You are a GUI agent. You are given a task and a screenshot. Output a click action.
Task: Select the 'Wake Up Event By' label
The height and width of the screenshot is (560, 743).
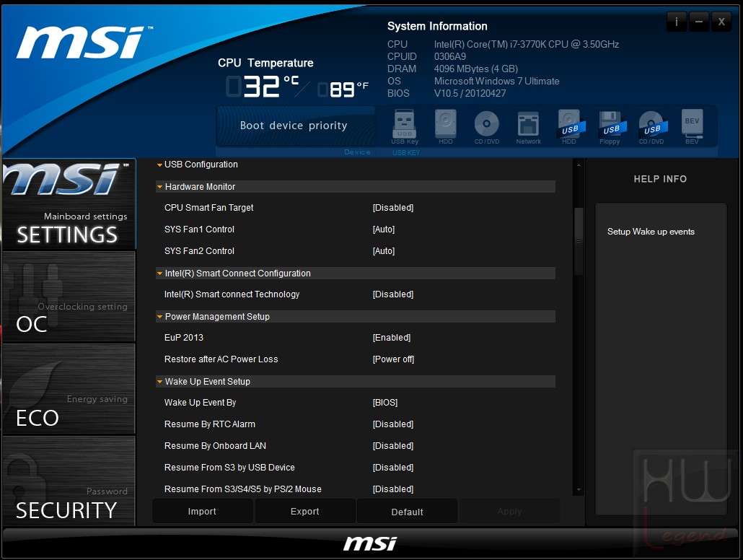click(200, 403)
